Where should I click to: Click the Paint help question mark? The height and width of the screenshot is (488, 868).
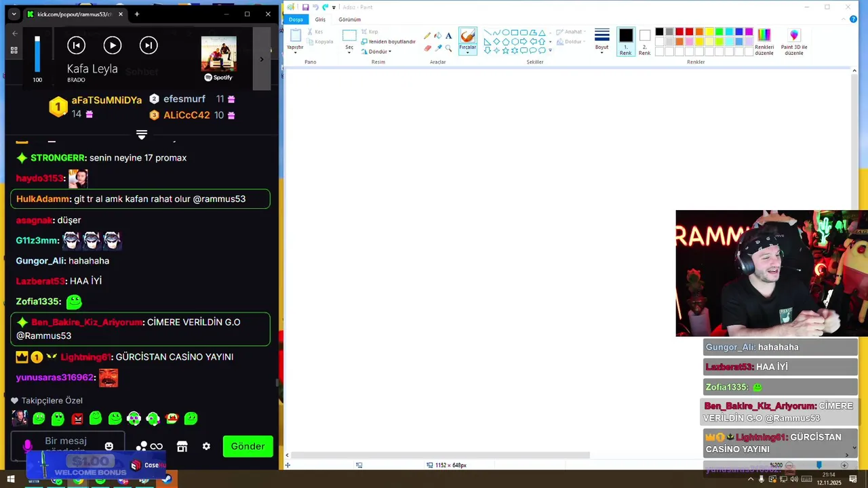pyautogui.click(x=853, y=19)
